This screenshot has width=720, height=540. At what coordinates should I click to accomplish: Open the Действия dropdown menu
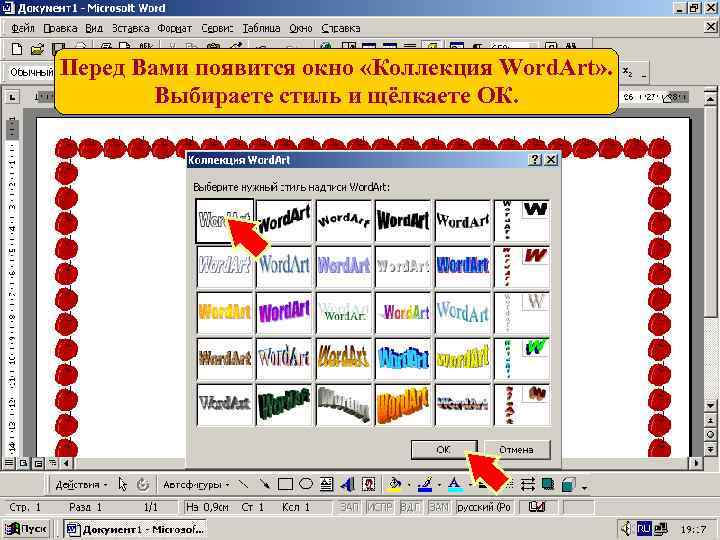(81, 484)
